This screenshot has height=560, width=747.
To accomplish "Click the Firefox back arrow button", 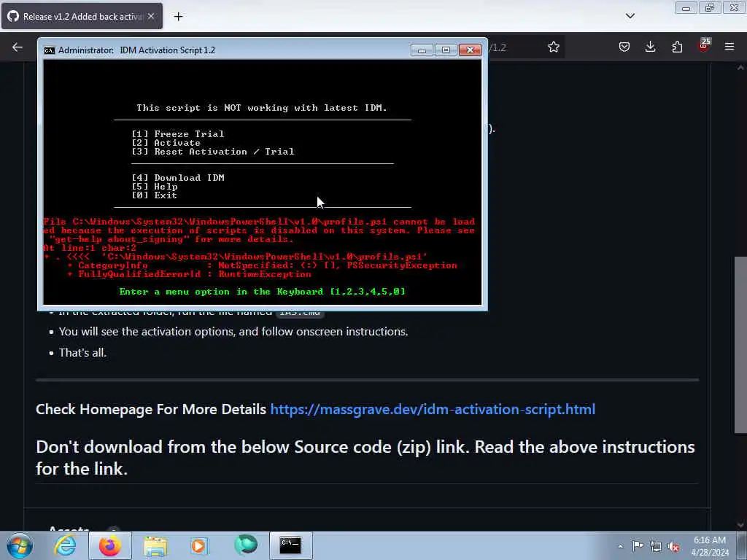I will click(x=18, y=47).
